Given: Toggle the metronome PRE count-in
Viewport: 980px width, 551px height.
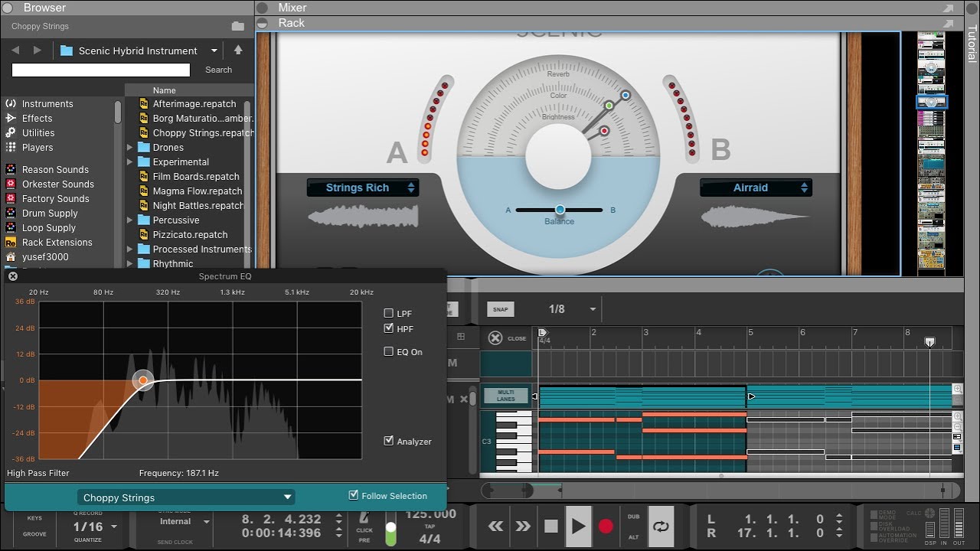Looking at the screenshot, I should [364, 540].
